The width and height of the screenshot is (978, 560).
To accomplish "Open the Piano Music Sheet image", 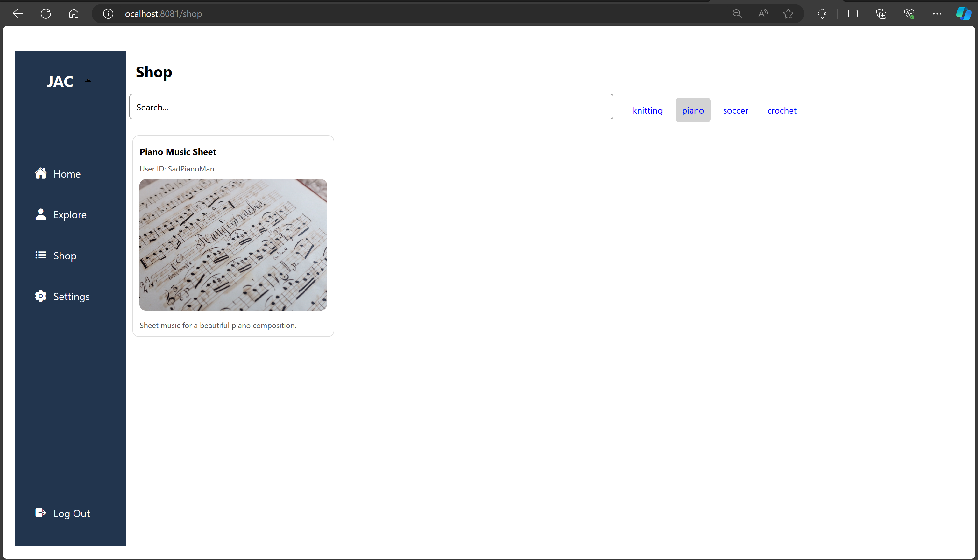I will (233, 245).
